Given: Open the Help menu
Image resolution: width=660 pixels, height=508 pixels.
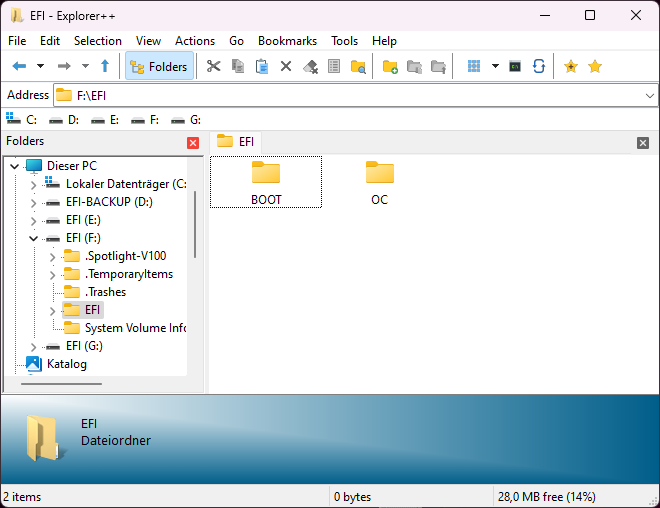Looking at the screenshot, I should point(384,41).
